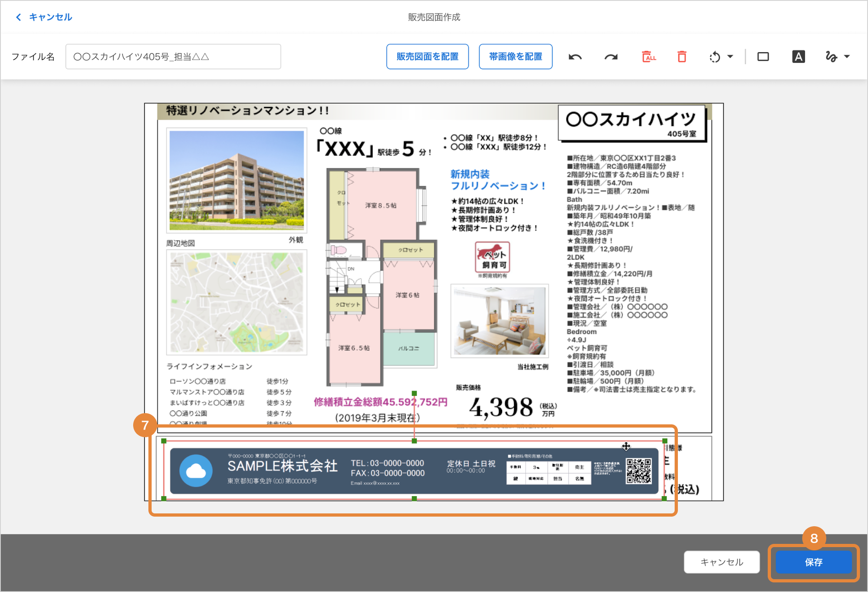Click the redo arrow icon

tap(611, 57)
